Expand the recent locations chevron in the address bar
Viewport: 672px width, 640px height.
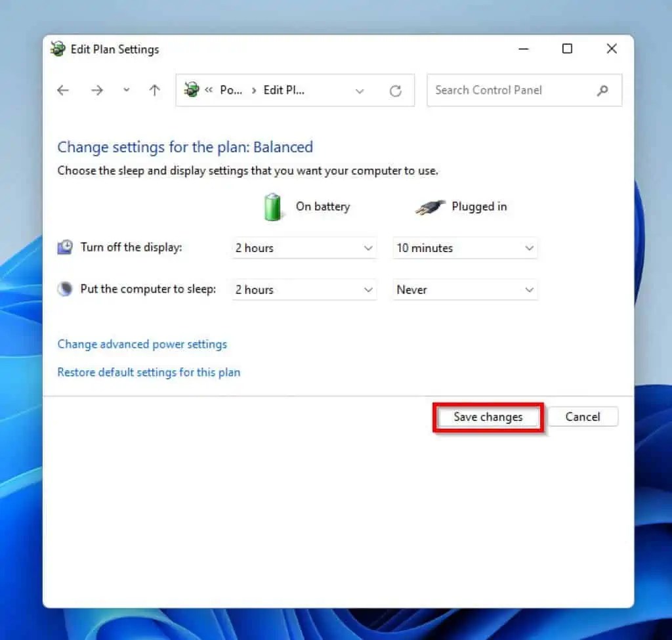[x=360, y=90]
